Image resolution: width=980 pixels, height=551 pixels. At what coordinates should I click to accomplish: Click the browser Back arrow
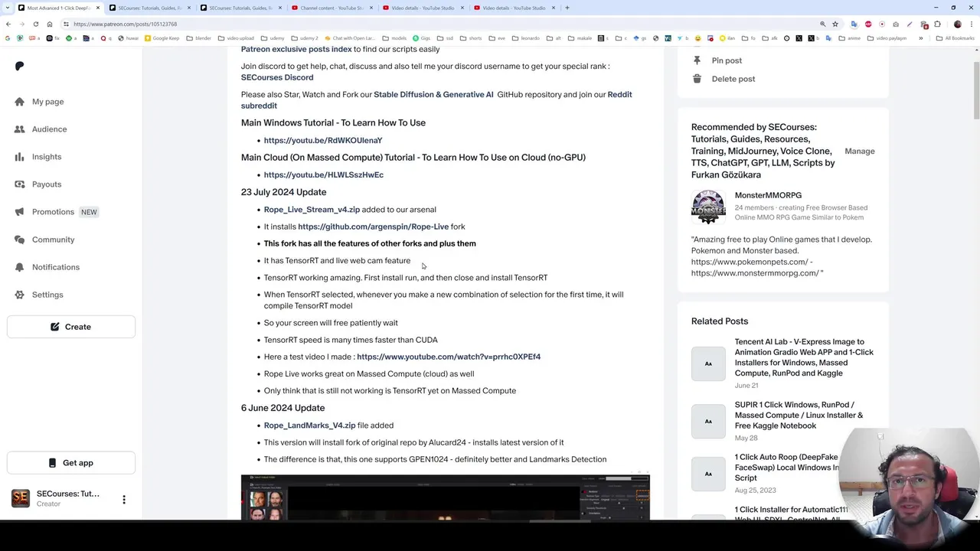(8, 24)
